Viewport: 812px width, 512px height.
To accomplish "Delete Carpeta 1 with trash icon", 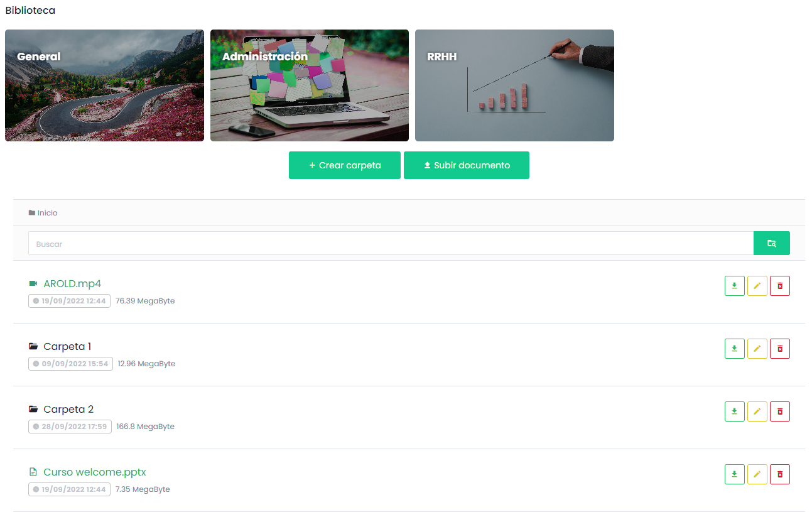I will [779, 349].
